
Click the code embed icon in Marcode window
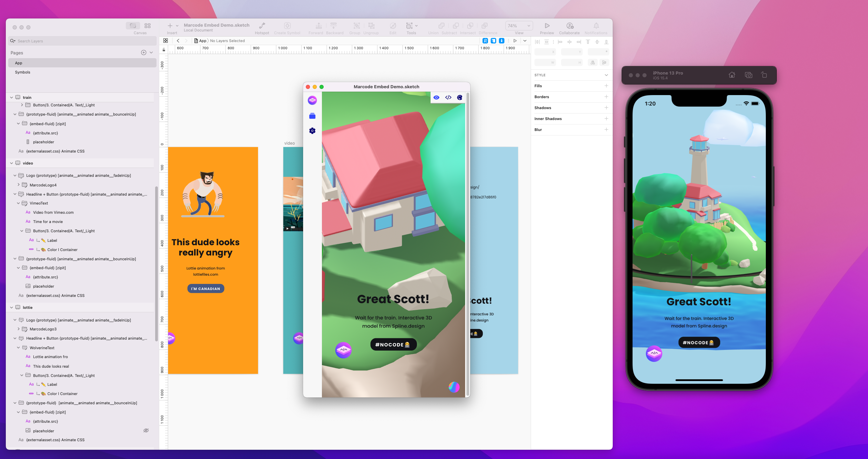448,97
